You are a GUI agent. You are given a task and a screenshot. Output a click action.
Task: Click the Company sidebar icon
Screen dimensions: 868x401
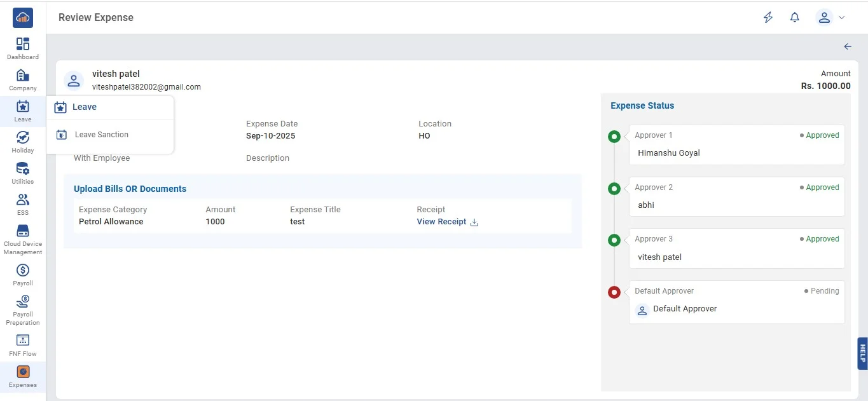click(x=23, y=79)
